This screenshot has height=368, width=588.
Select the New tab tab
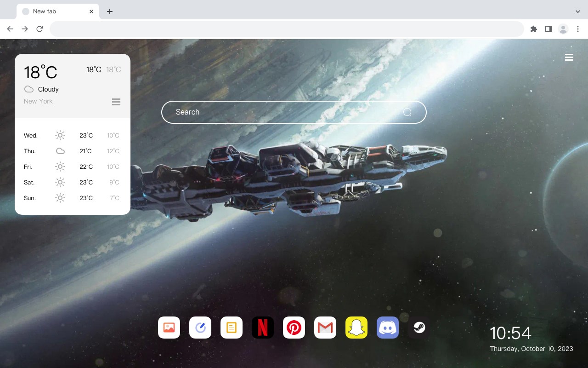58,11
